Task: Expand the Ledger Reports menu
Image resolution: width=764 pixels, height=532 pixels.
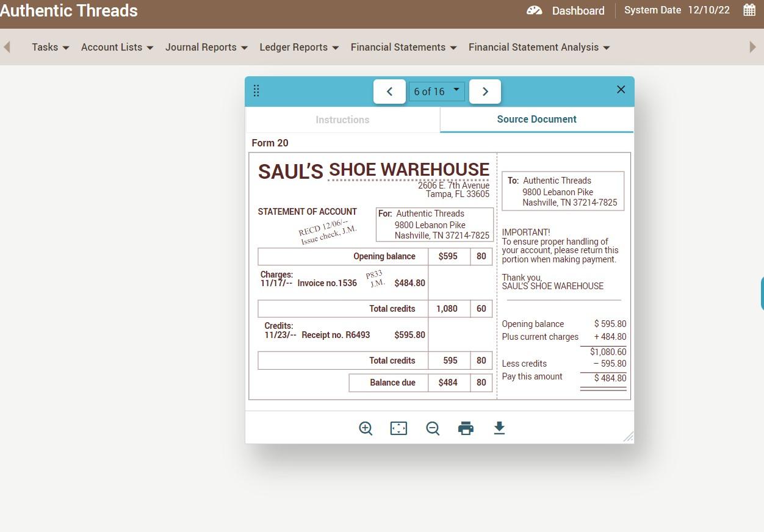Action: tap(298, 47)
